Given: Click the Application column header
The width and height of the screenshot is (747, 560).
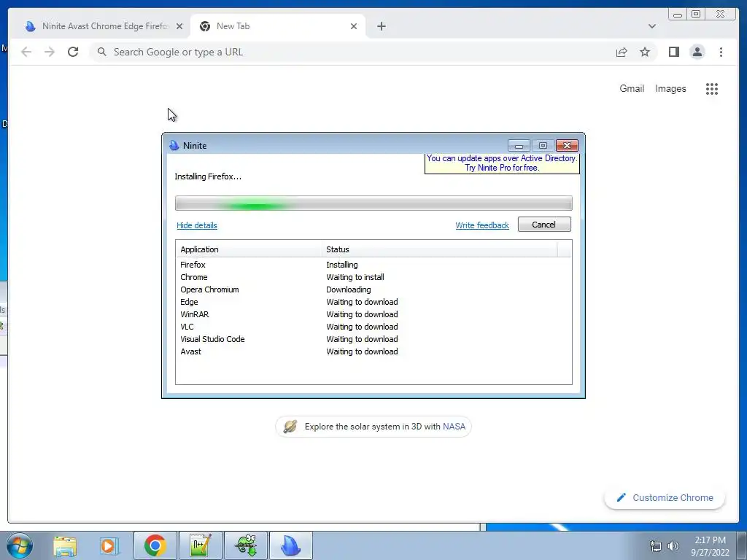Looking at the screenshot, I should [249, 249].
